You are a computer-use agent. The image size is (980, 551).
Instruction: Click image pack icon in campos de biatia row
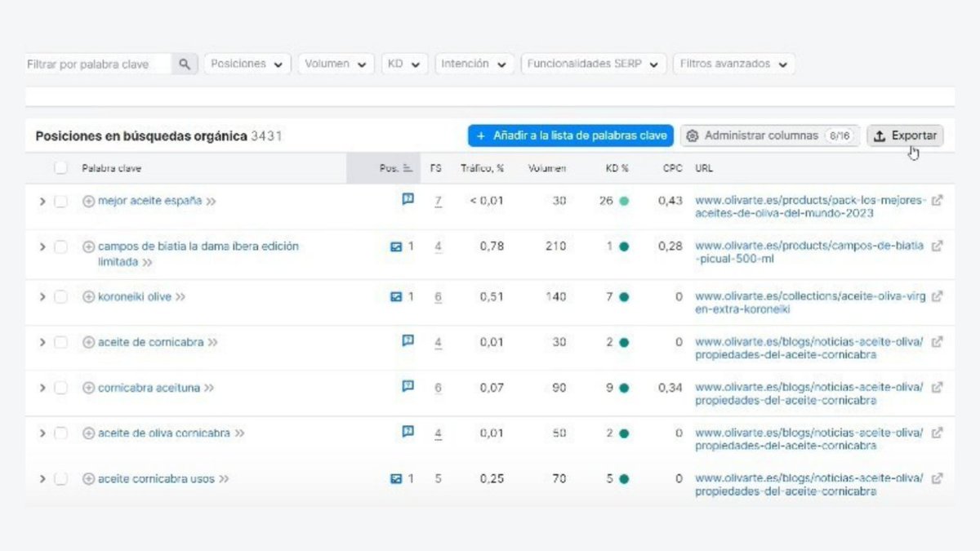click(x=396, y=247)
